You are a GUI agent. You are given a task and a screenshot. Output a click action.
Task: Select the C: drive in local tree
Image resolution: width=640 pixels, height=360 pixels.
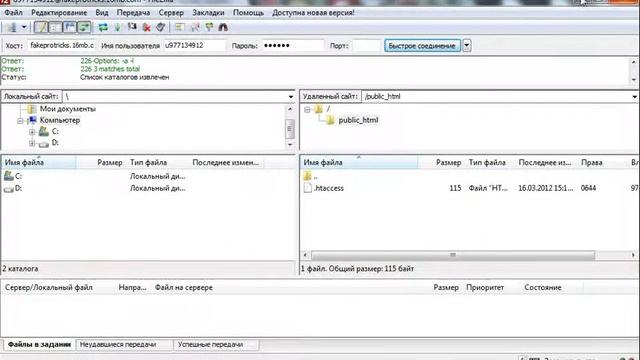click(x=55, y=131)
